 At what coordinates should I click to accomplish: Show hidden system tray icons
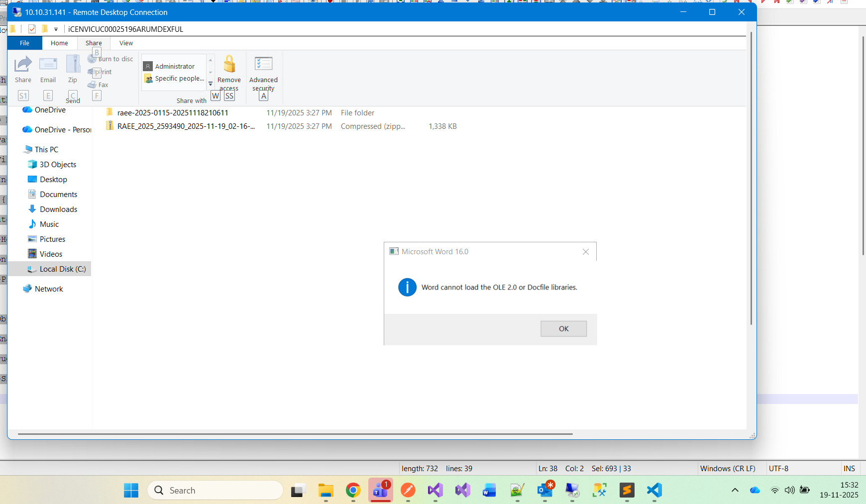pos(735,491)
